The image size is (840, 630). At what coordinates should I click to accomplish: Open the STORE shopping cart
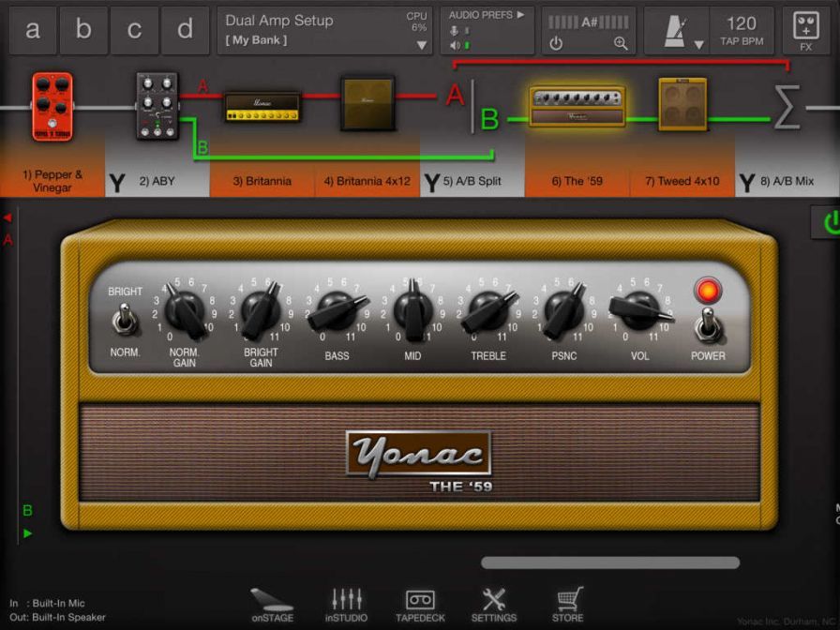pyautogui.click(x=567, y=605)
